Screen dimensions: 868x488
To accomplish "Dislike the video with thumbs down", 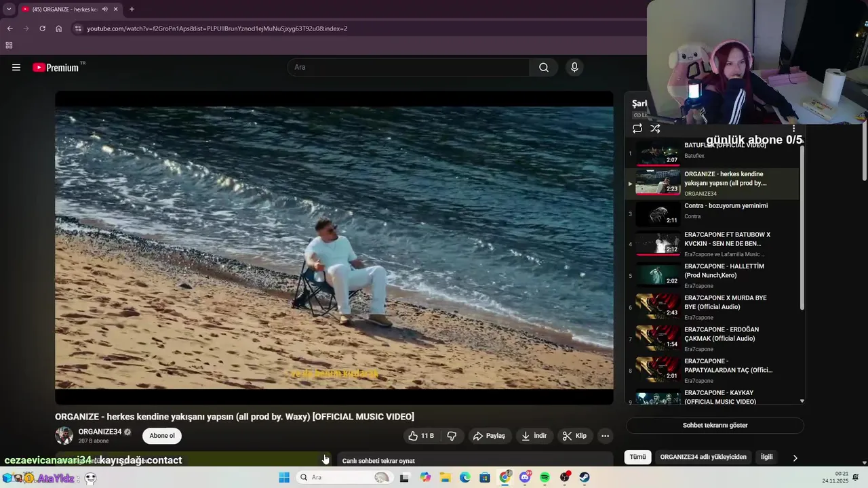I will click(452, 436).
